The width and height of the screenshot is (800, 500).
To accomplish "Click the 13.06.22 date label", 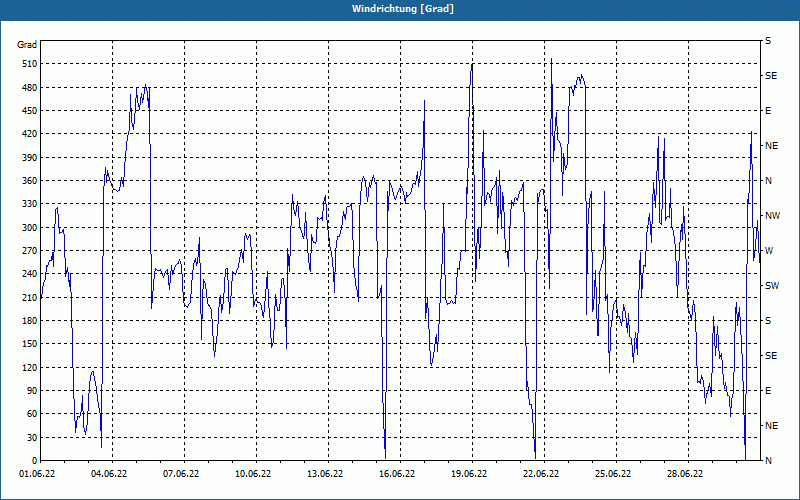I will coord(325,474).
